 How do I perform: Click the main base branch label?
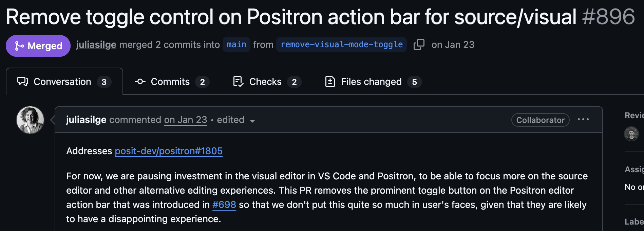[x=236, y=45]
